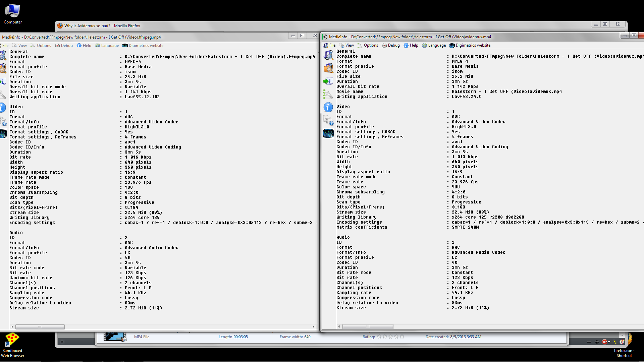Click Preferences wrench icon in avidemux sidebar

click(328, 94)
